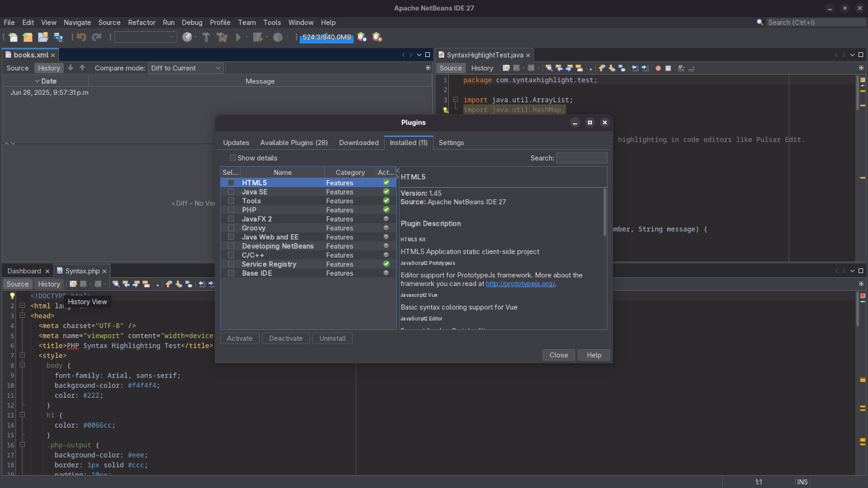This screenshot has width=868, height=488.
Task: Click the memory usage bar to run garbage collection
Action: tap(327, 37)
